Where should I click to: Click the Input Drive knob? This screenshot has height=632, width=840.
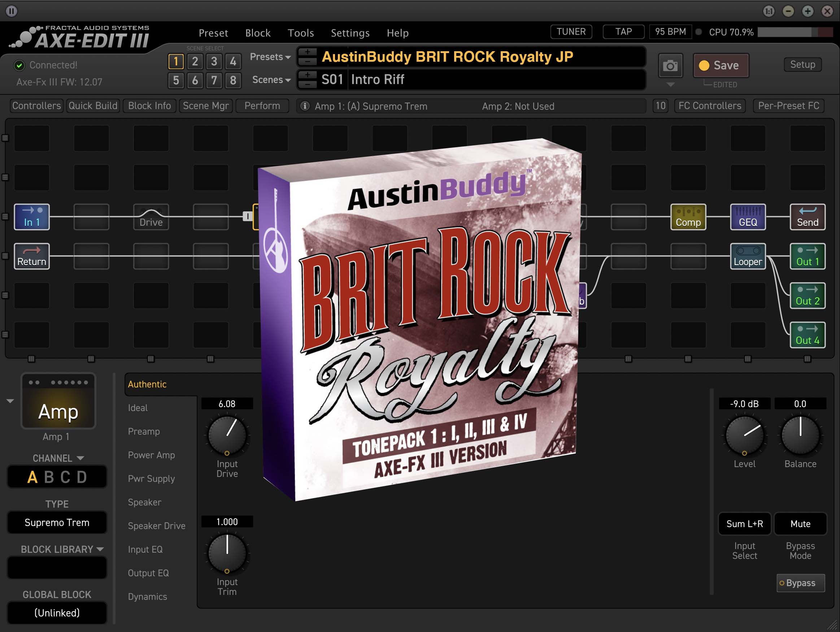tap(227, 435)
